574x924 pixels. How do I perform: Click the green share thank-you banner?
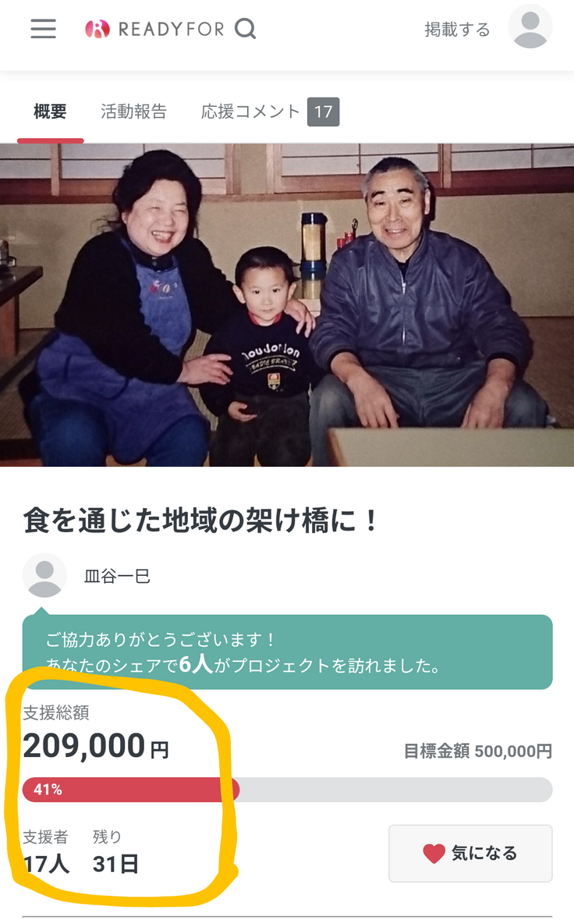pyautogui.click(x=287, y=652)
